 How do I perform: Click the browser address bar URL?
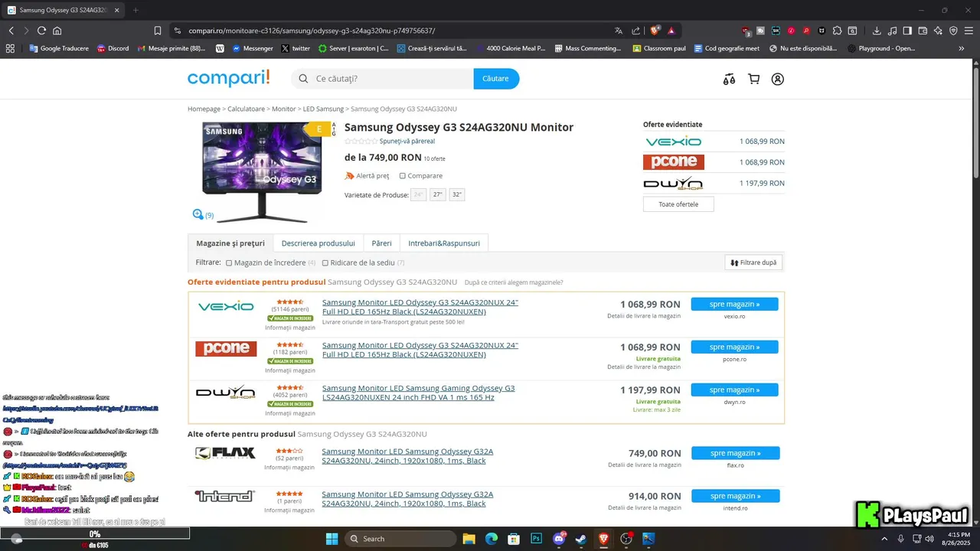312,31
